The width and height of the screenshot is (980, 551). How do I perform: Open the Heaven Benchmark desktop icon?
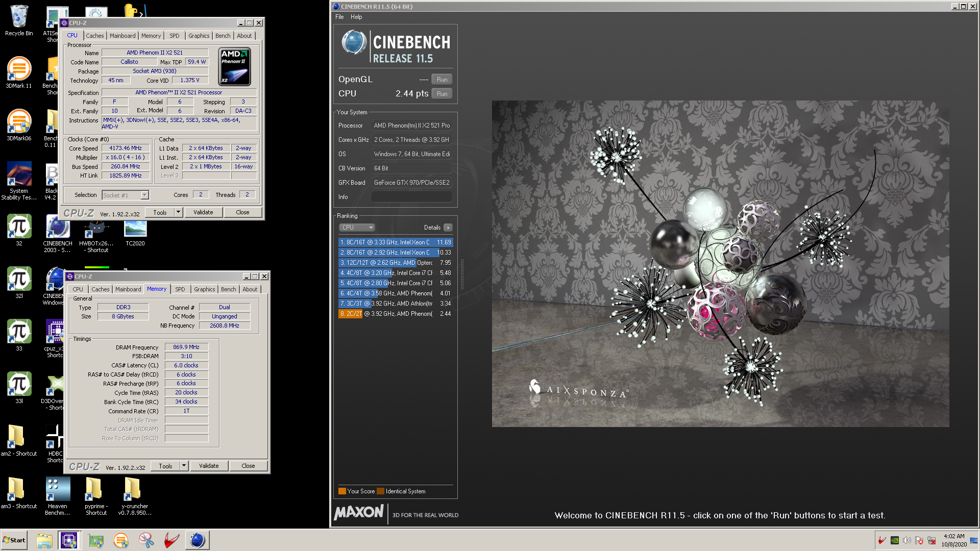tap(58, 496)
